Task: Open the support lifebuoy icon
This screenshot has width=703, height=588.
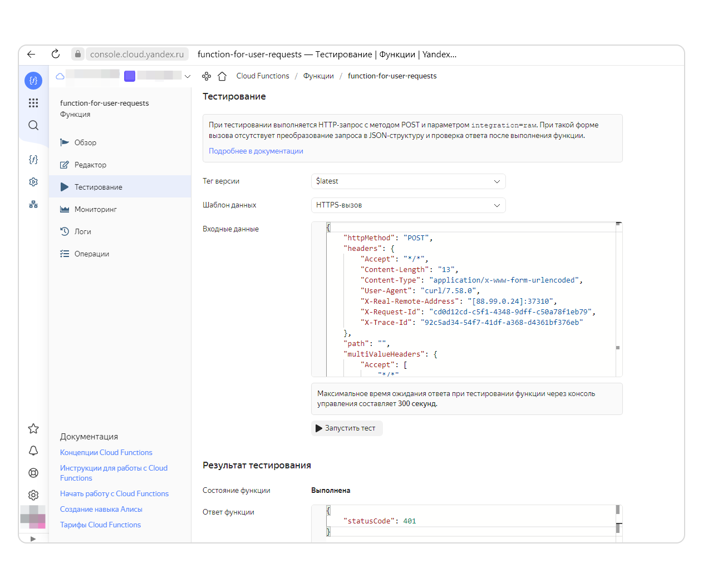Action: [33, 473]
